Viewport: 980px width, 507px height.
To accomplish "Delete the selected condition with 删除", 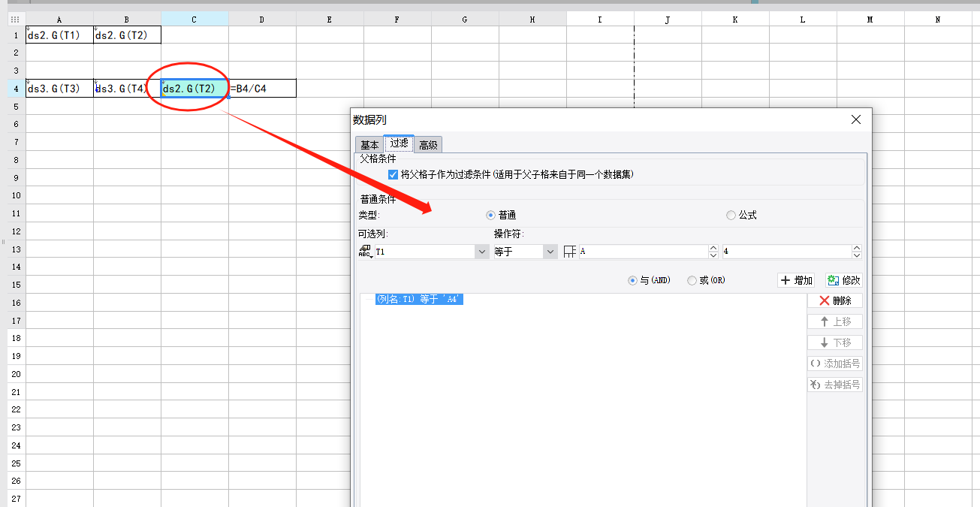I will tap(834, 300).
